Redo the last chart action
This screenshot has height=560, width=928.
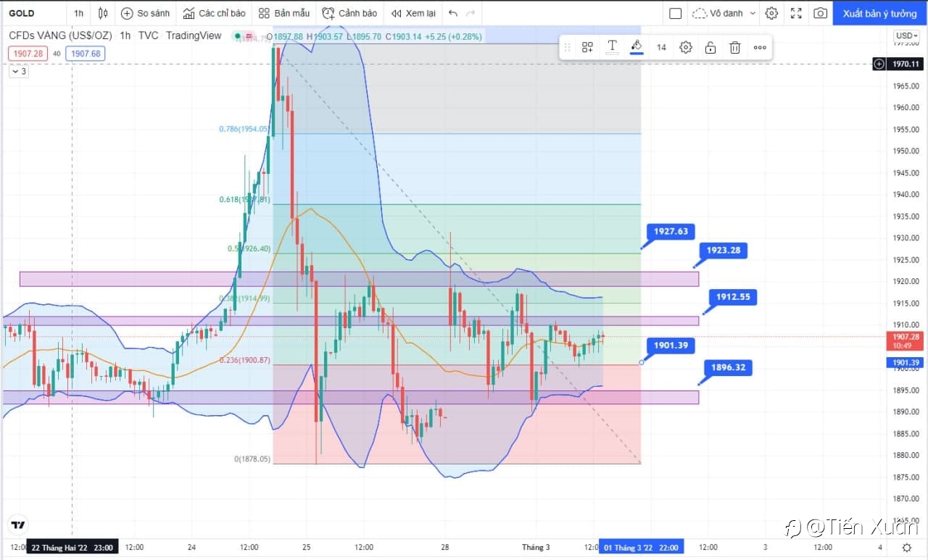click(471, 13)
